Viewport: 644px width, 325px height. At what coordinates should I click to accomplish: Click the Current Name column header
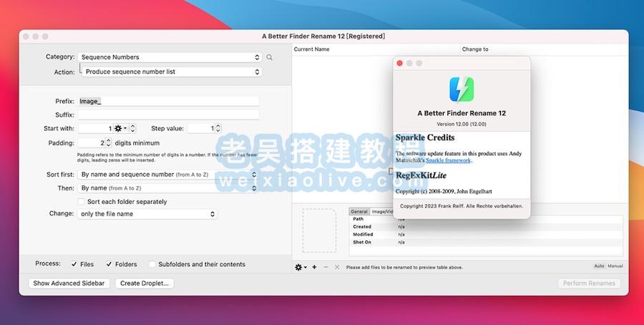(312, 49)
